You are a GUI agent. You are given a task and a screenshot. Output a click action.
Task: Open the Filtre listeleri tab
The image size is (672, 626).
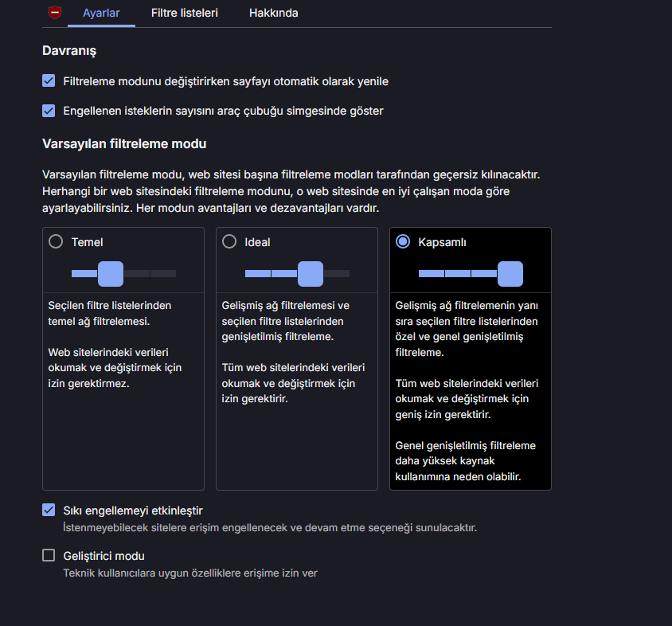184,14
